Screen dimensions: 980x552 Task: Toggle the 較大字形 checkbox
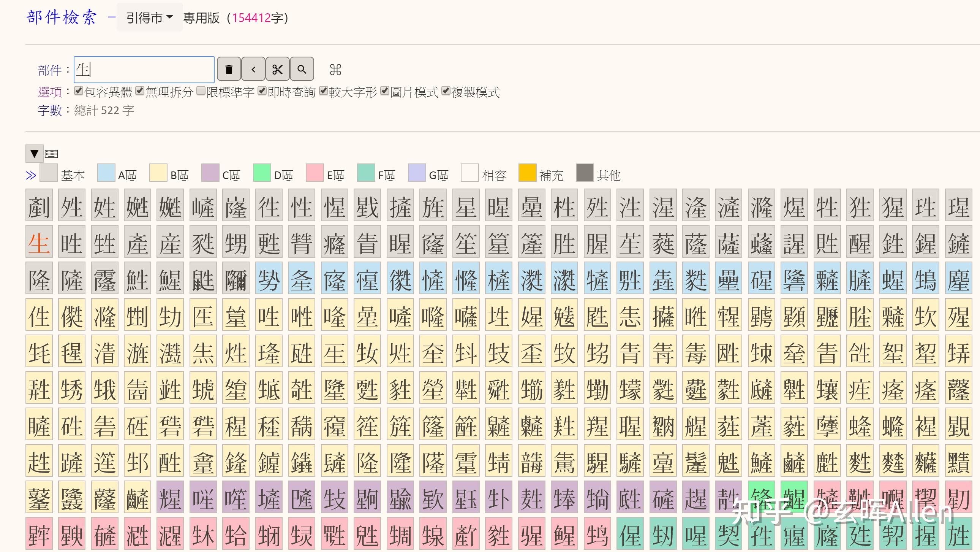pos(324,90)
